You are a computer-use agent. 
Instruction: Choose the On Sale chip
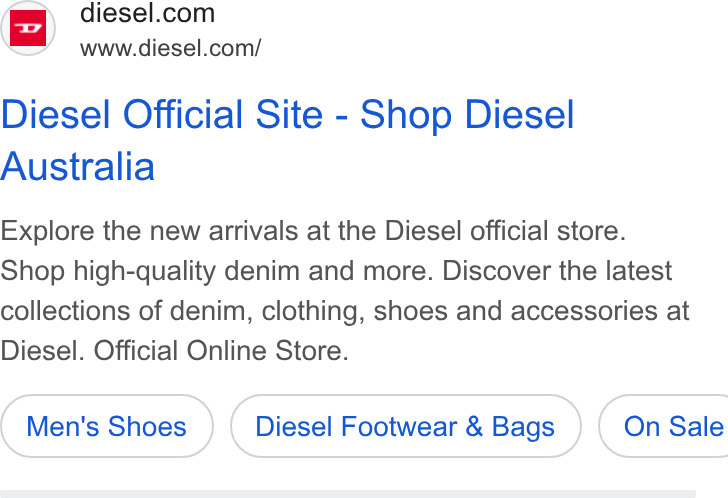[x=664, y=426]
